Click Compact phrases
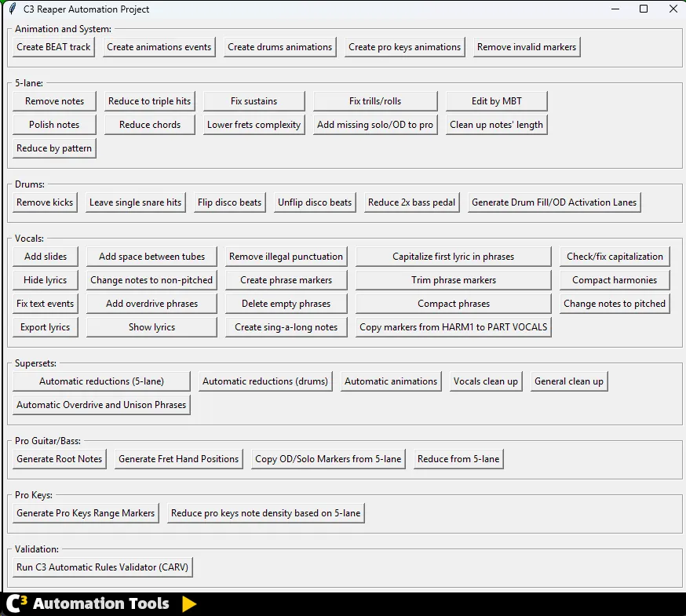 coord(453,304)
